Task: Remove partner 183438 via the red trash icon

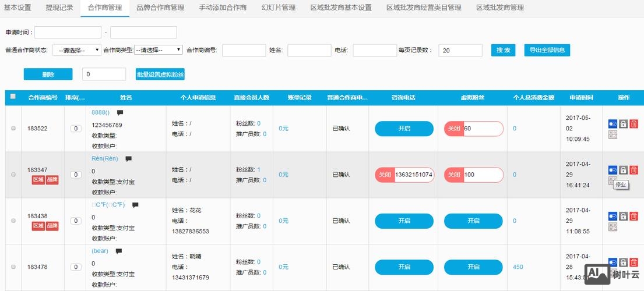Action: (x=634, y=216)
